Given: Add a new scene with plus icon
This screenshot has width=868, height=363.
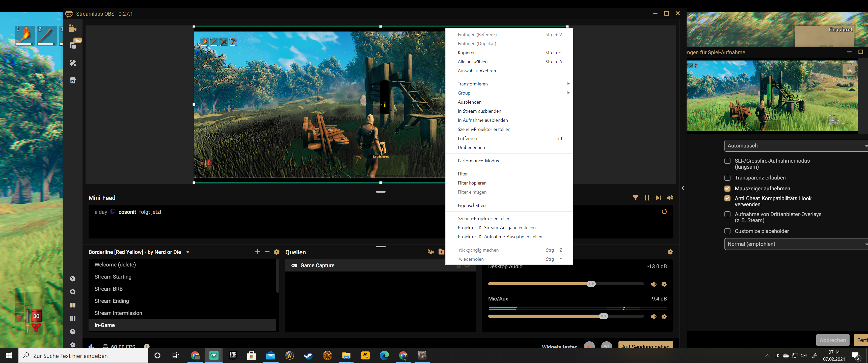Looking at the screenshot, I should coord(257,252).
